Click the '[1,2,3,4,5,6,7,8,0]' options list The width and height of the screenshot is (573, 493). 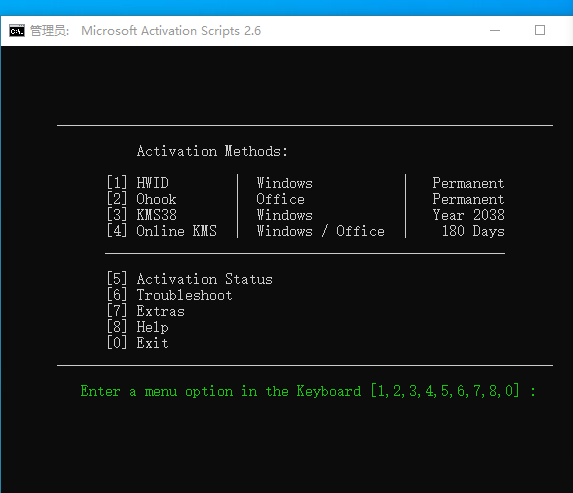click(445, 391)
